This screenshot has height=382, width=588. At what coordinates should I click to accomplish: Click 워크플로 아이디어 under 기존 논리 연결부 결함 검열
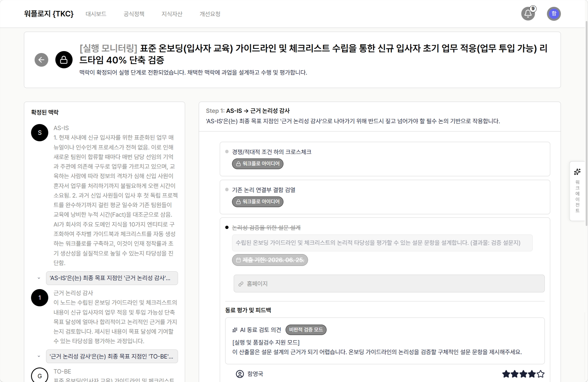258,202
